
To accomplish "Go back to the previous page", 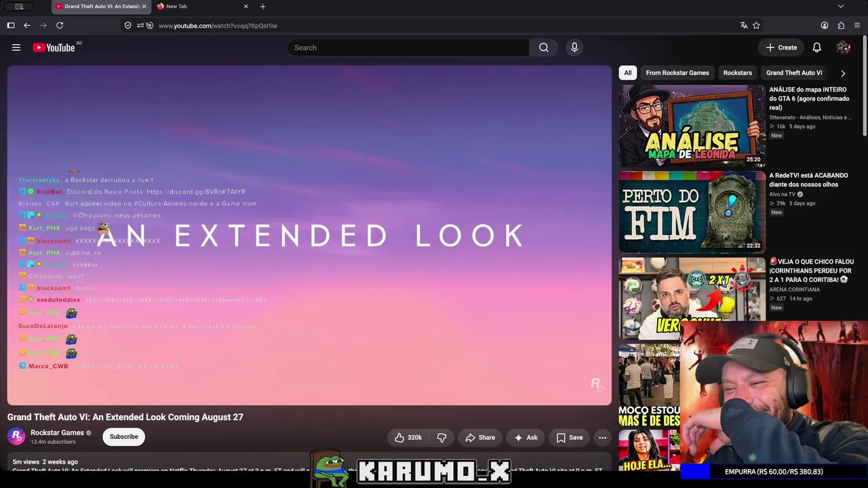I will (27, 26).
